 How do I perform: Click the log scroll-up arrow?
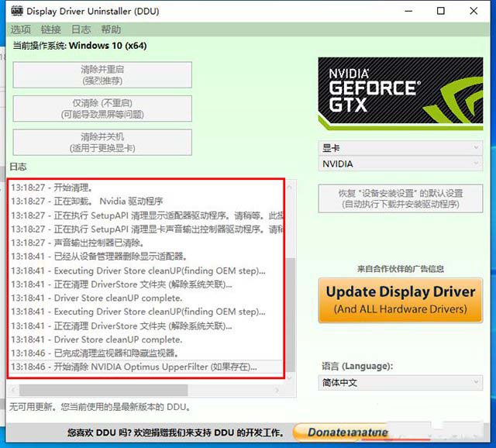coord(290,187)
